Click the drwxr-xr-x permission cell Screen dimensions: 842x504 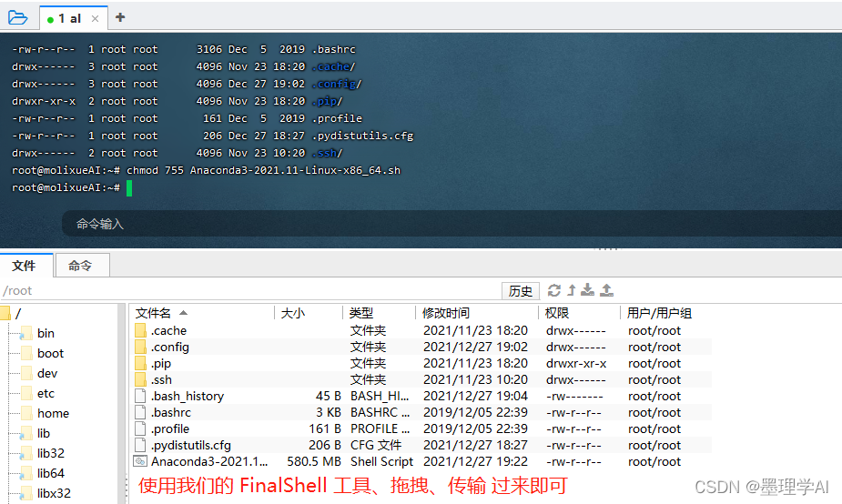tap(576, 363)
